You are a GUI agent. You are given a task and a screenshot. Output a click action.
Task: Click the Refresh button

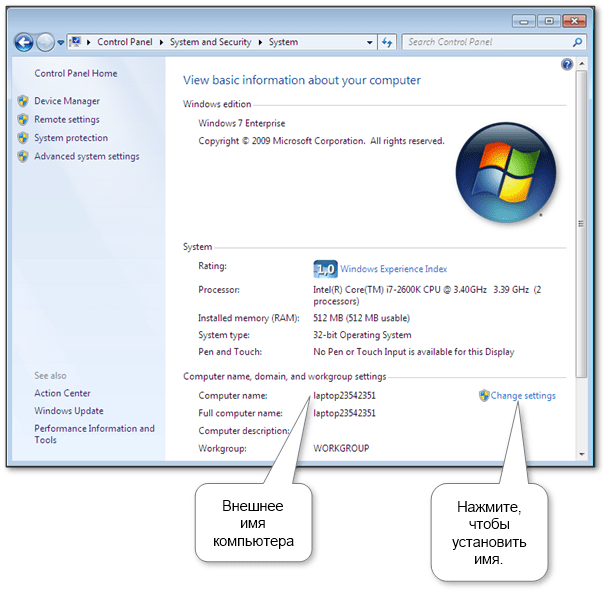click(387, 42)
